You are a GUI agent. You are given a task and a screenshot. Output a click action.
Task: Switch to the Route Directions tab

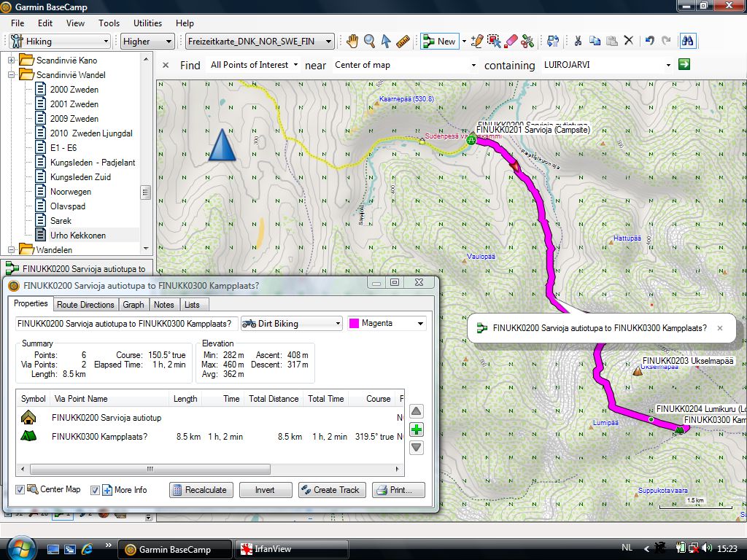85,305
